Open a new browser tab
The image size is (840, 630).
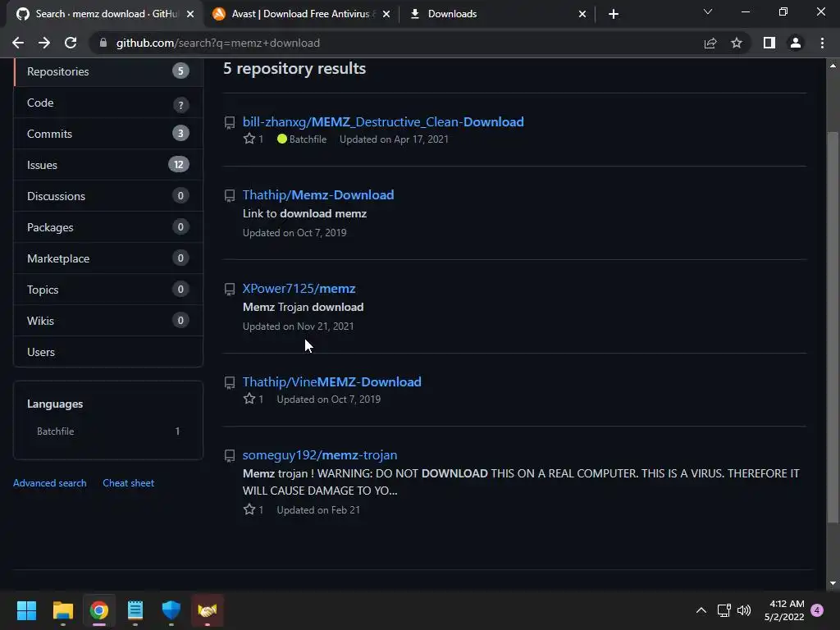point(614,14)
